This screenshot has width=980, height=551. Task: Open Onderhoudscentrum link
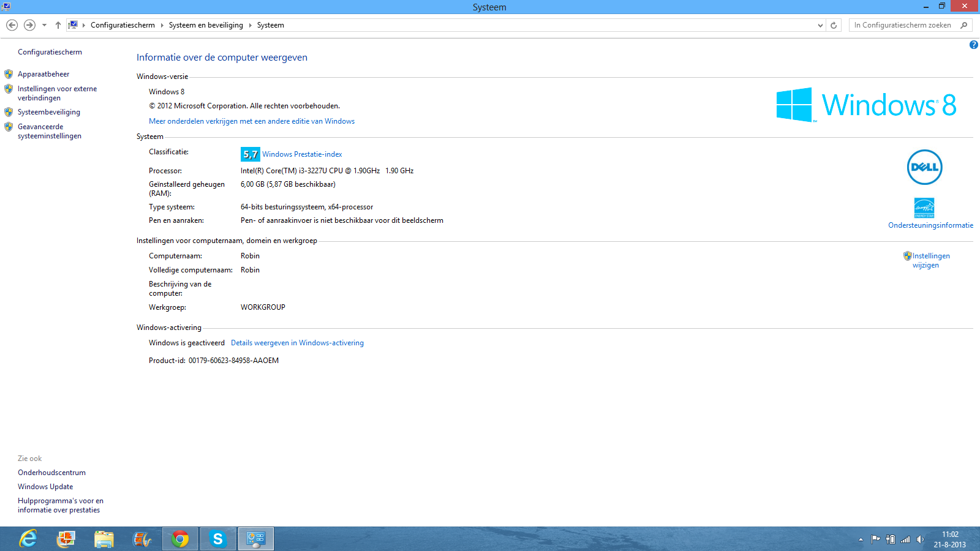pyautogui.click(x=51, y=473)
